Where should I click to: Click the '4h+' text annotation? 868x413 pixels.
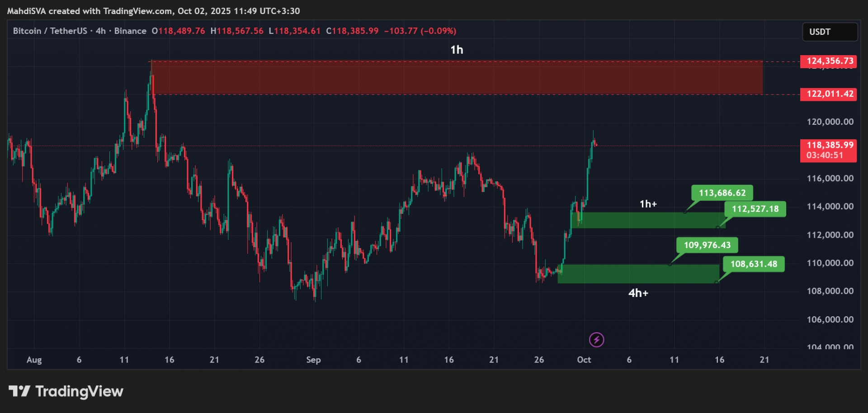coord(638,293)
